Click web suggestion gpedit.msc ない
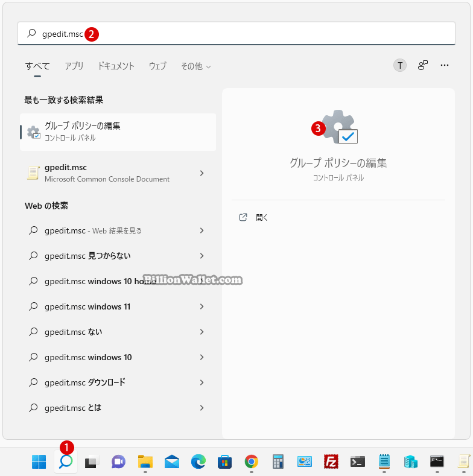Screen dimensions: 473x476 (x=118, y=332)
